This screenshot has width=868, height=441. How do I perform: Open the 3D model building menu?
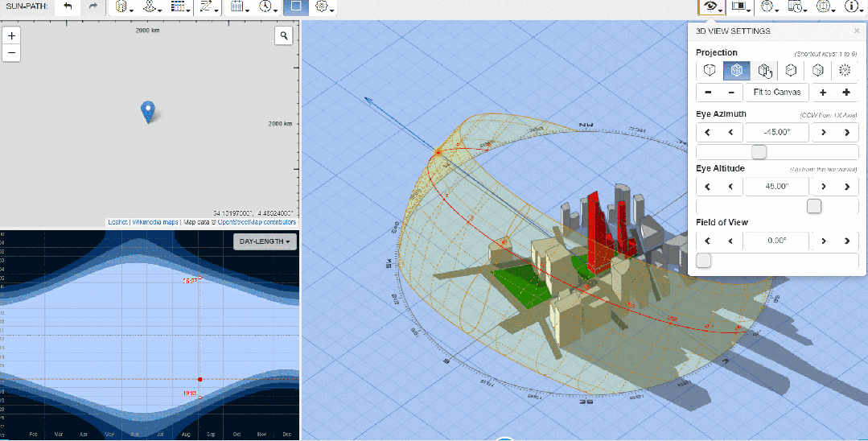click(122, 6)
